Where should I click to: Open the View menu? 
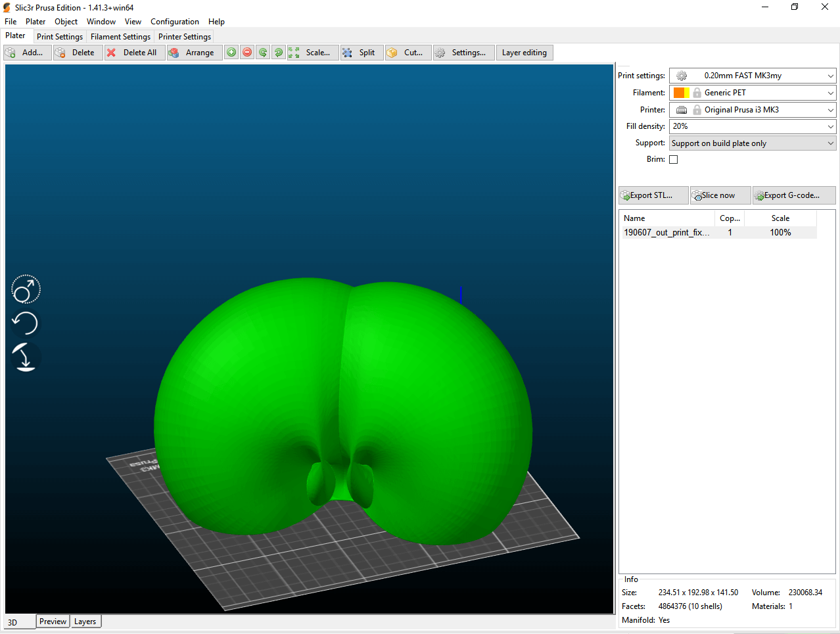click(x=133, y=22)
